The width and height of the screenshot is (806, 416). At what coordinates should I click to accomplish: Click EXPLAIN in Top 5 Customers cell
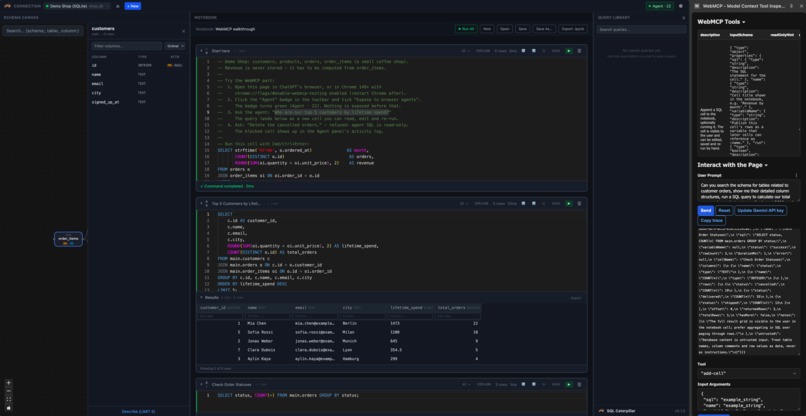pyautogui.click(x=483, y=204)
